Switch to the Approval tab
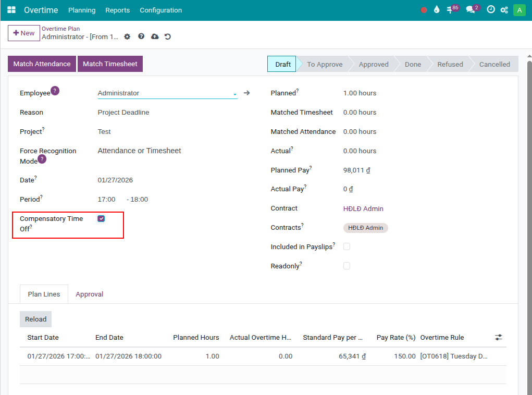532x395 pixels. click(x=89, y=294)
